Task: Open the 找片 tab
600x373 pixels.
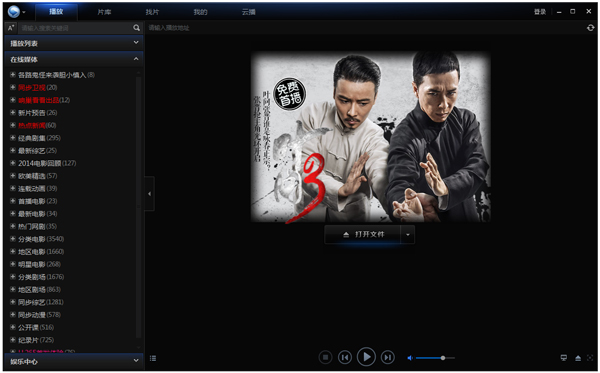Action: coord(152,12)
